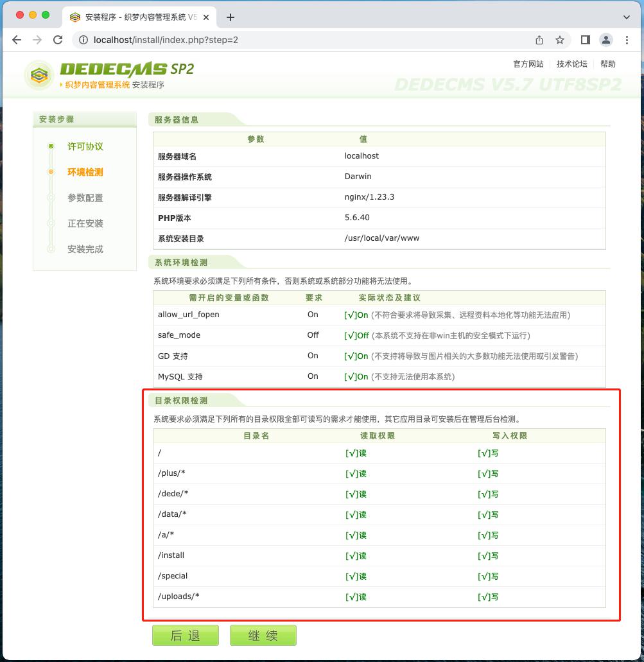Click the allow_url_fopen row label
The width and height of the screenshot is (644, 662).
(188, 315)
